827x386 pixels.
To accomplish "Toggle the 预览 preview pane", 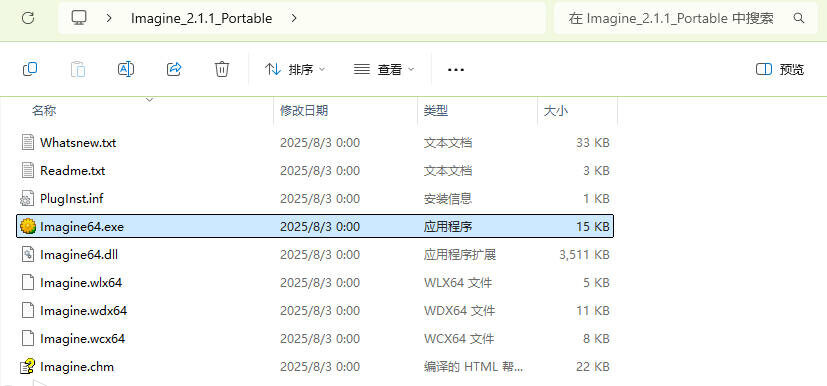I will click(780, 69).
